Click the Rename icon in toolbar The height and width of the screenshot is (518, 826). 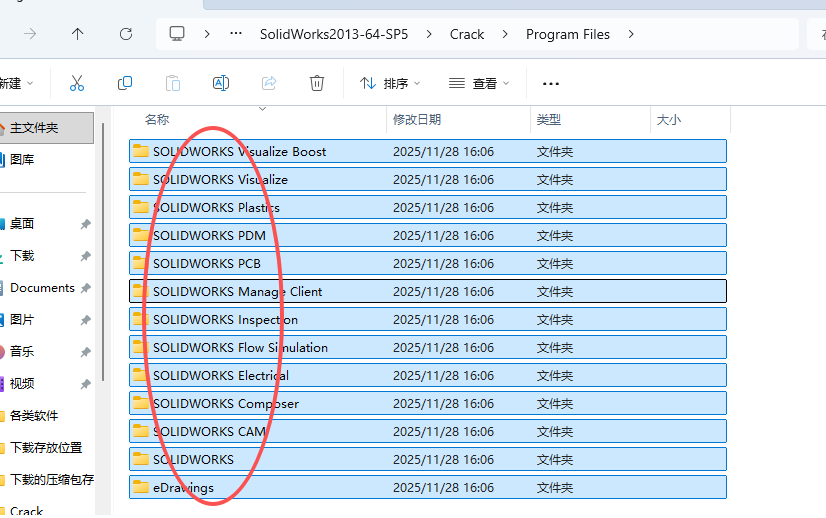221,83
